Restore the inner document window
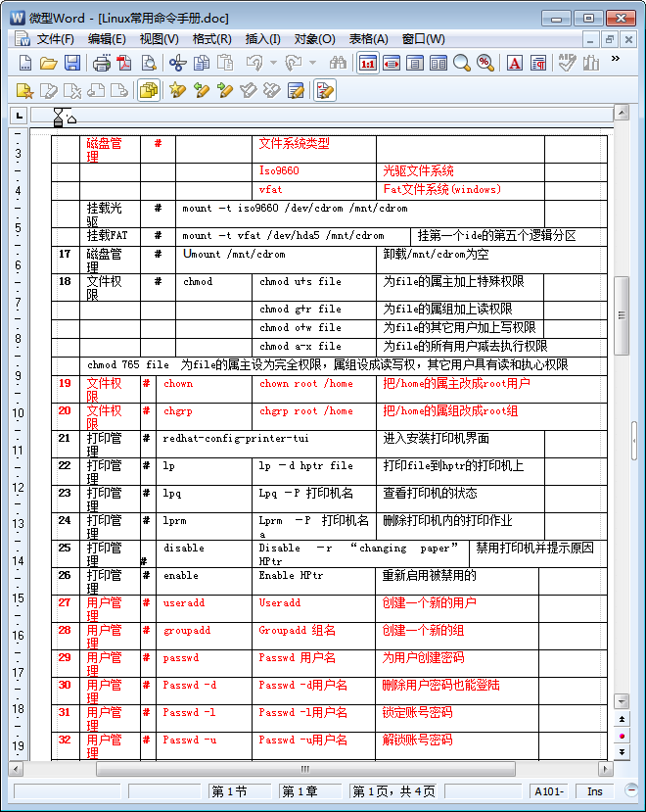This screenshot has height=812, width=646. 609,39
